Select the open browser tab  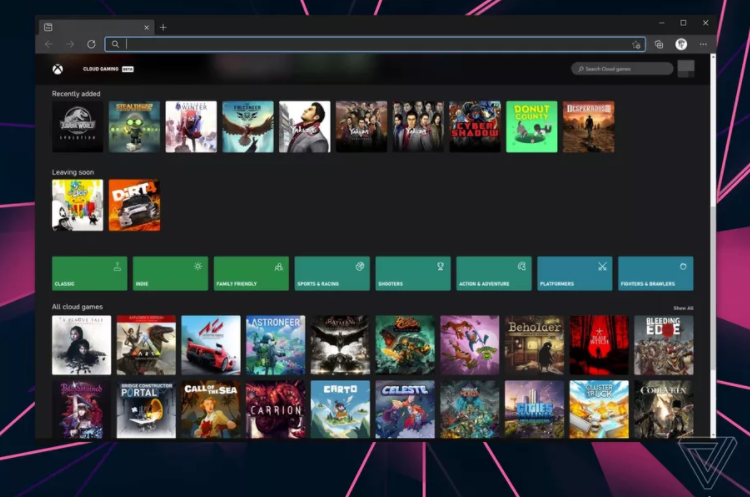click(x=96, y=27)
